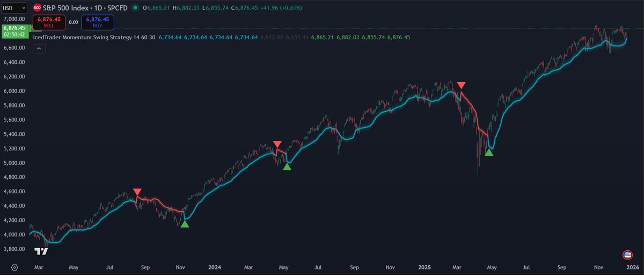Click the red sell signal marker near August 2023
644x275 pixels.
click(137, 192)
